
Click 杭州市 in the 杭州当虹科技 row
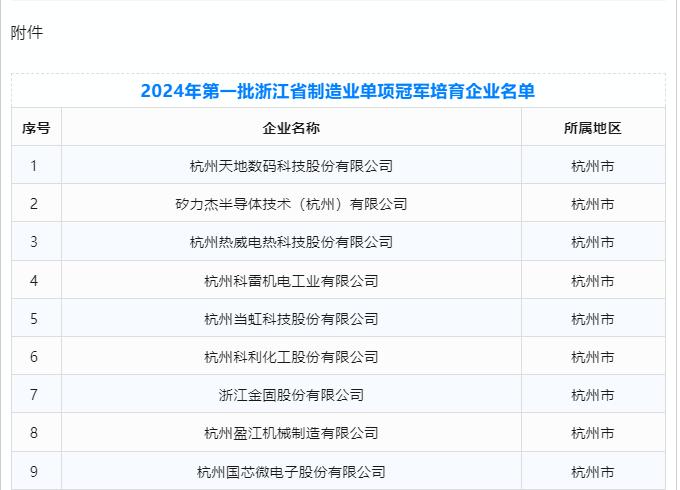(x=593, y=319)
